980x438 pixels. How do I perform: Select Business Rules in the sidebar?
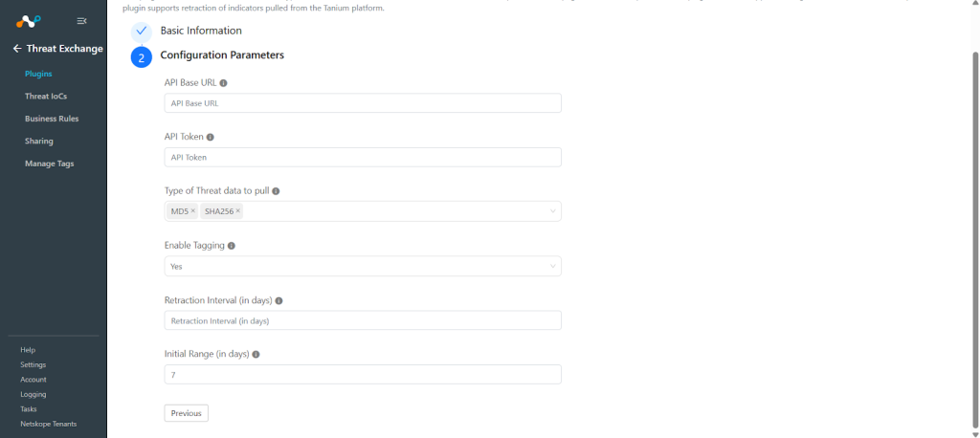[52, 119]
